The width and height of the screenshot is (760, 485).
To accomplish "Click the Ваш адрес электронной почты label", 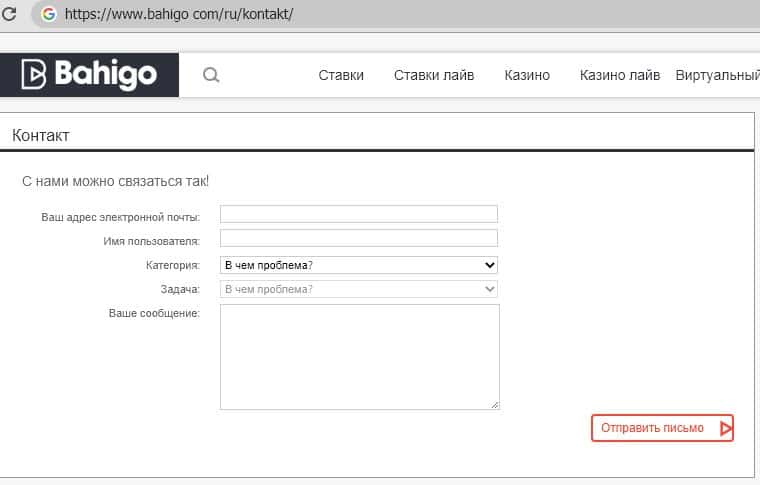I will [x=120, y=217].
